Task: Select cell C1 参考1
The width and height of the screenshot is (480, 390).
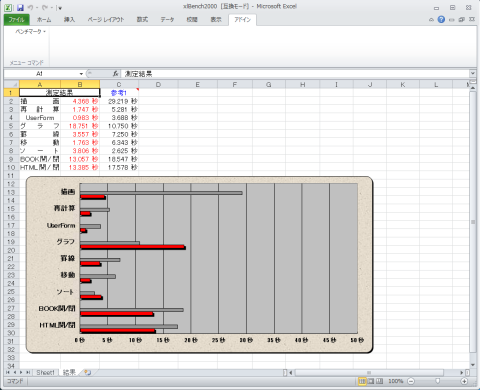Action: (119, 93)
